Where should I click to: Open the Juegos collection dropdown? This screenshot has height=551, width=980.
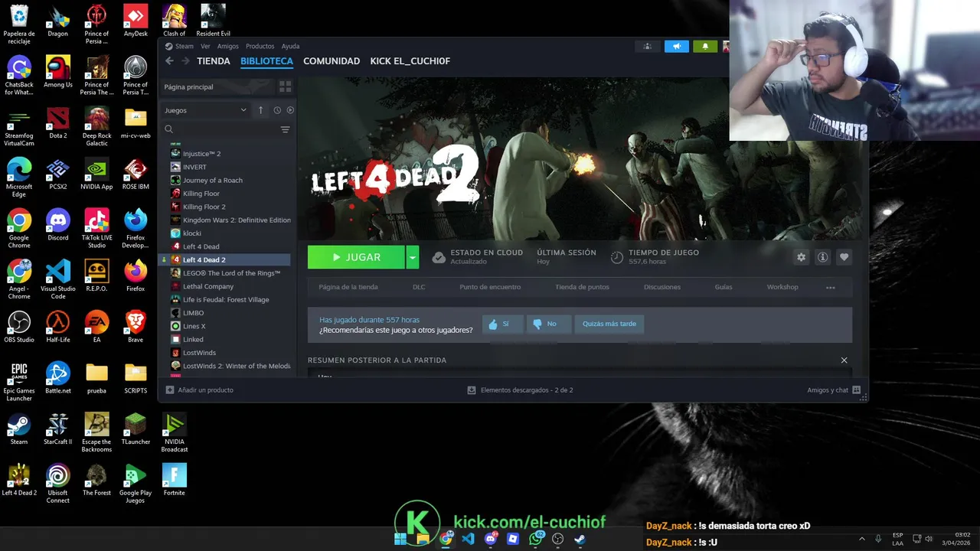(x=205, y=110)
